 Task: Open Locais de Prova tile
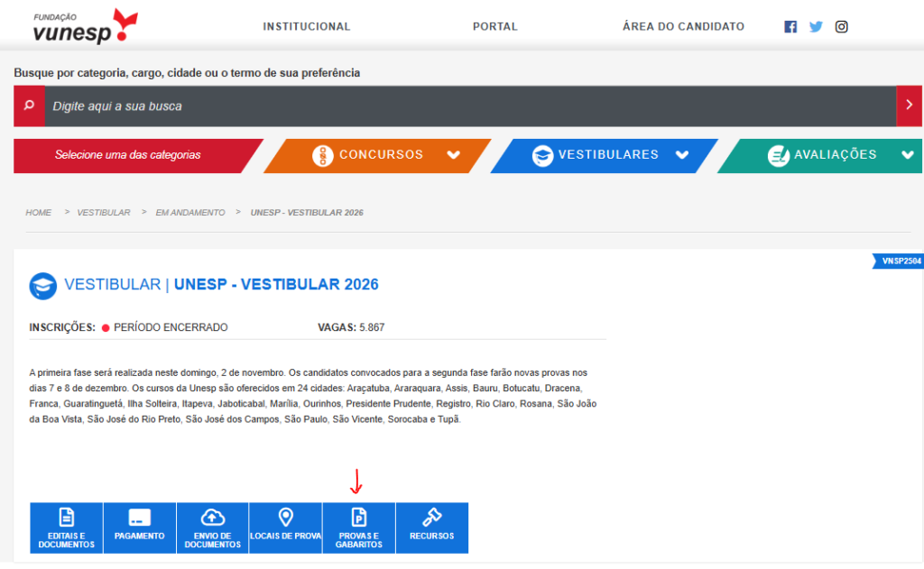[285, 528]
